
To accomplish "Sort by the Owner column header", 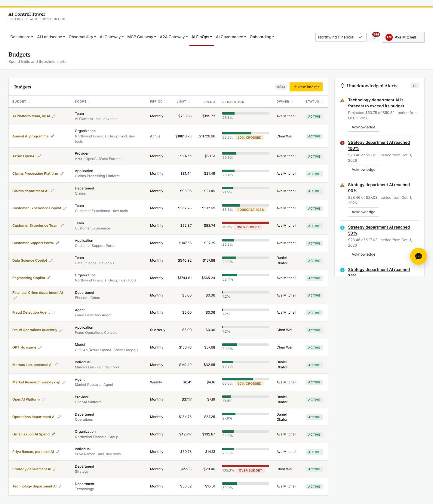I will pyautogui.click(x=285, y=102).
